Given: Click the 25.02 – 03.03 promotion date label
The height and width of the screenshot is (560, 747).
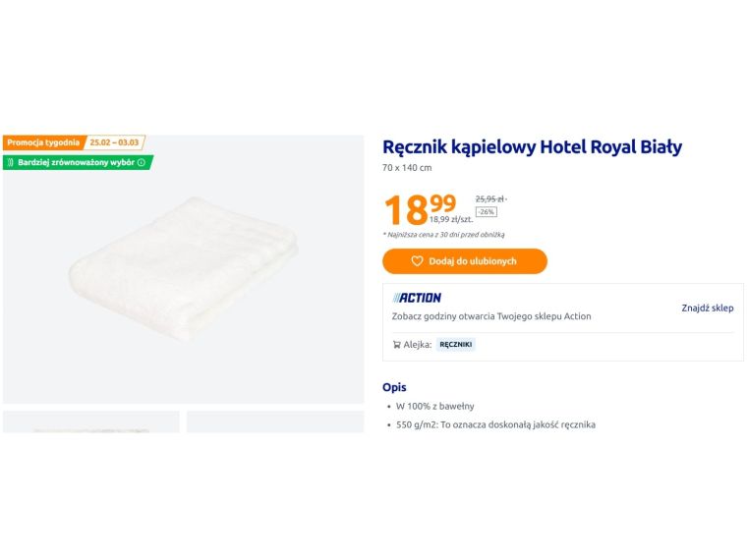Looking at the screenshot, I should pyautogui.click(x=114, y=142).
